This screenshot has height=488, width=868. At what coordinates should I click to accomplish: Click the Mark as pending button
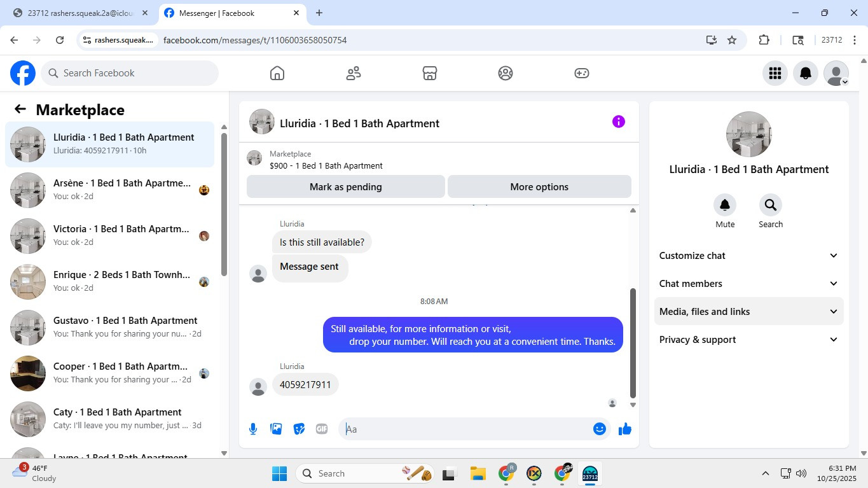[346, 187]
